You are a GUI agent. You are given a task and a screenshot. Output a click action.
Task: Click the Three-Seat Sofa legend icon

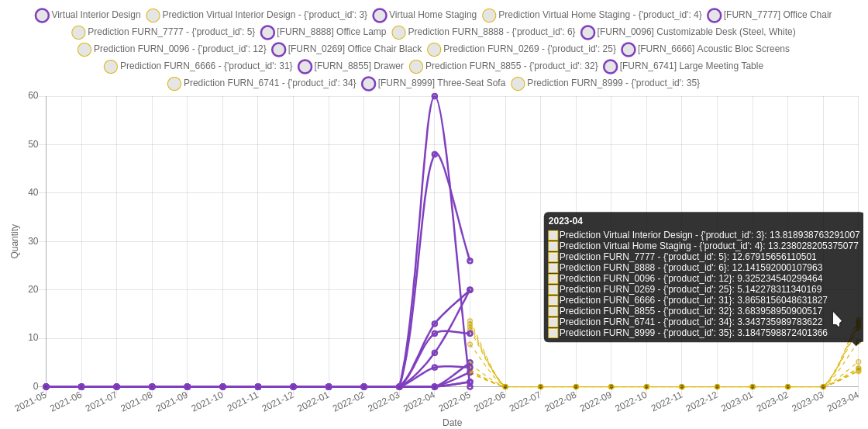pyautogui.click(x=368, y=84)
